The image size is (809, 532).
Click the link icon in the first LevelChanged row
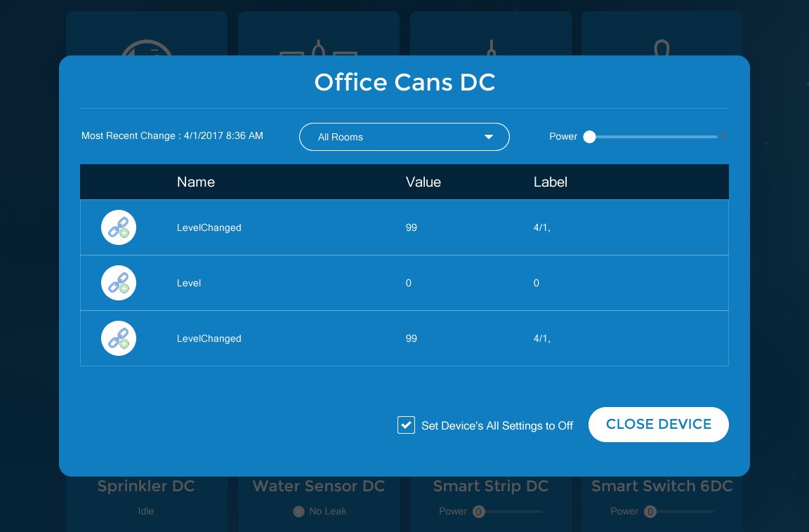(119, 227)
